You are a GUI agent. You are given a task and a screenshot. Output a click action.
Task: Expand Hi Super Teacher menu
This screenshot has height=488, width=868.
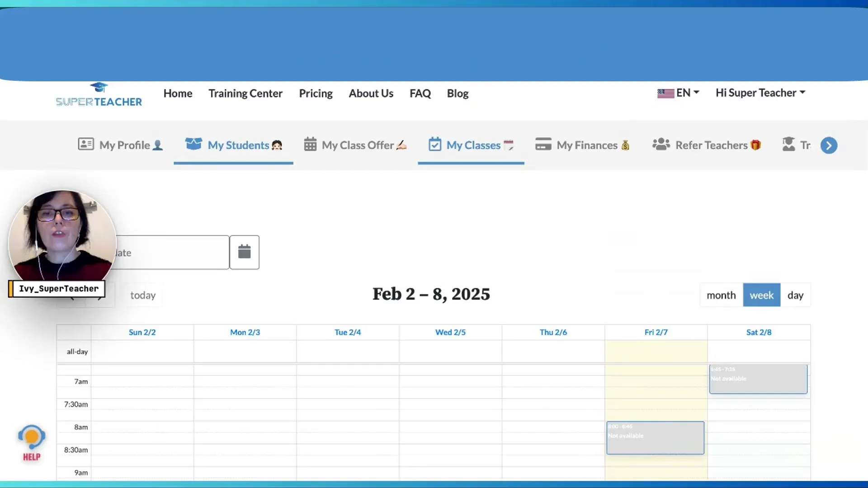click(x=760, y=92)
